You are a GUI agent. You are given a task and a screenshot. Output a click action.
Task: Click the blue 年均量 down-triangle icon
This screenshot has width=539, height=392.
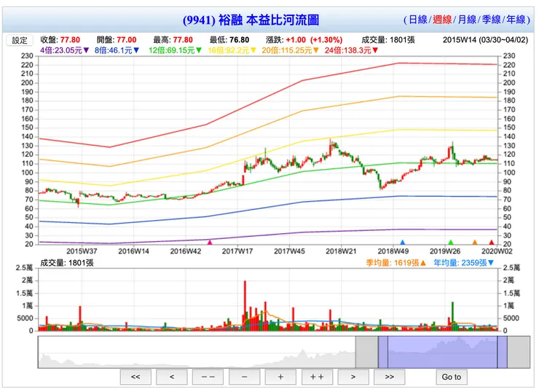click(491, 263)
